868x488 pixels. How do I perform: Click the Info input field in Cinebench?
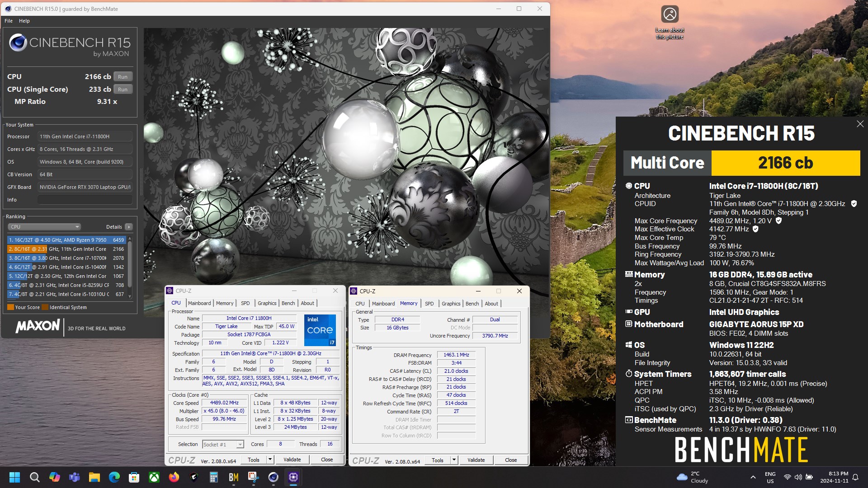pos(85,200)
